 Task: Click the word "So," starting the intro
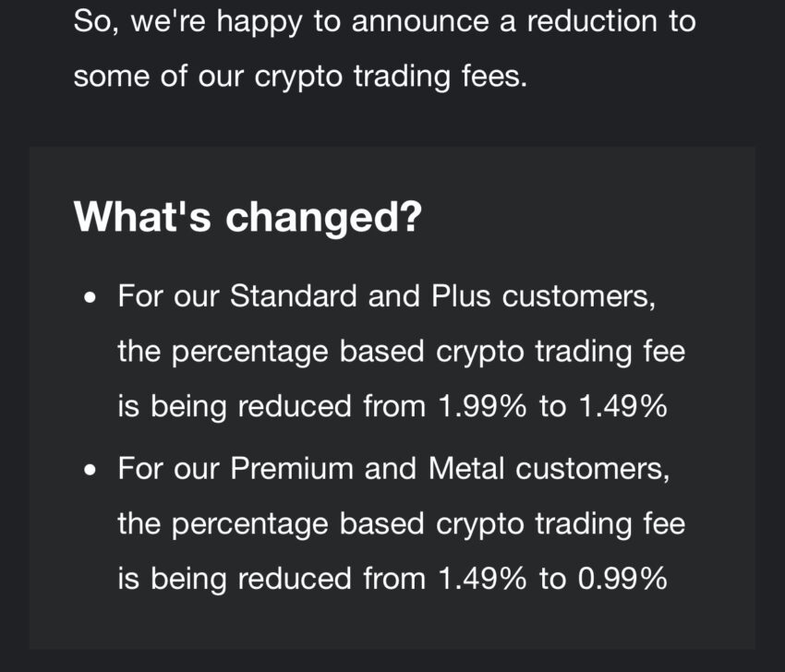[97, 22]
